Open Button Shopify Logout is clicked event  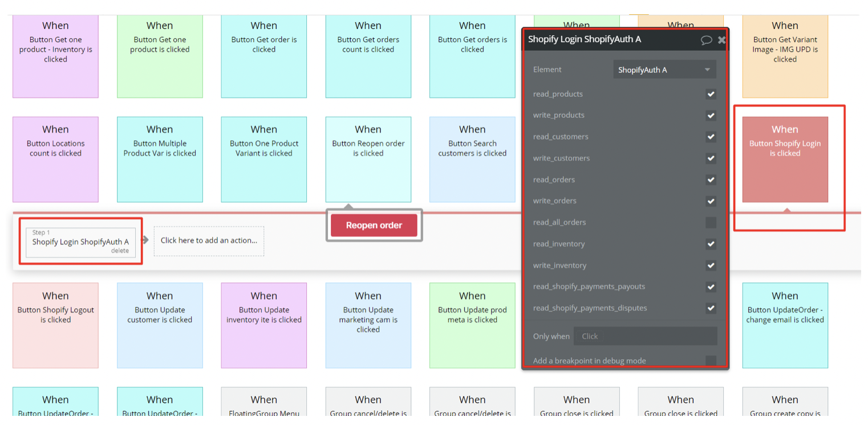click(55, 325)
